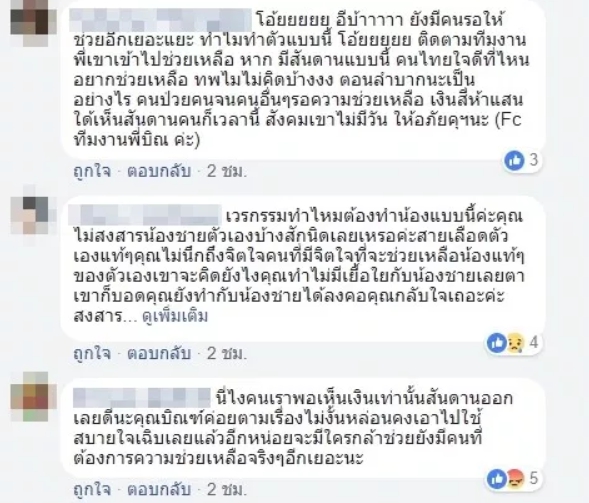Click the sad reaction emoji on second comment

click(515, 343)
